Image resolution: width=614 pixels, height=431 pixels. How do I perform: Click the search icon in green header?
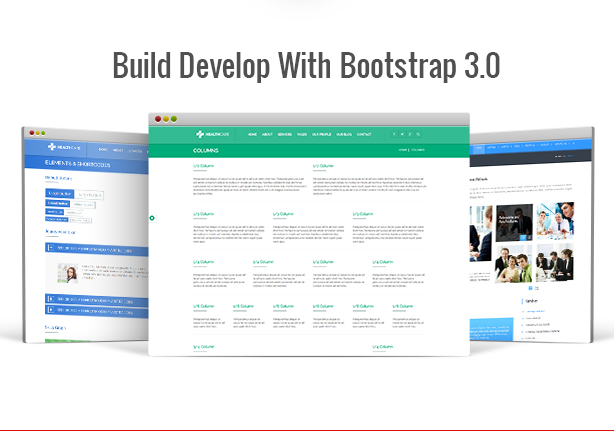tap(418, 133)
